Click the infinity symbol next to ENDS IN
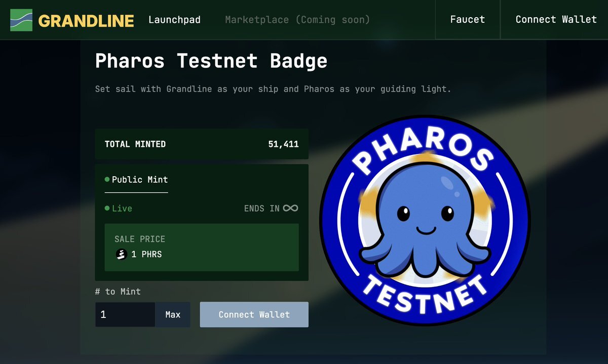608x364 pixels. coord(290,208)
